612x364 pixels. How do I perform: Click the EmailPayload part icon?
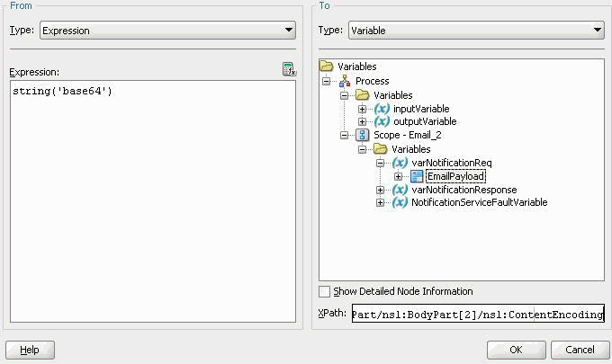417,176
